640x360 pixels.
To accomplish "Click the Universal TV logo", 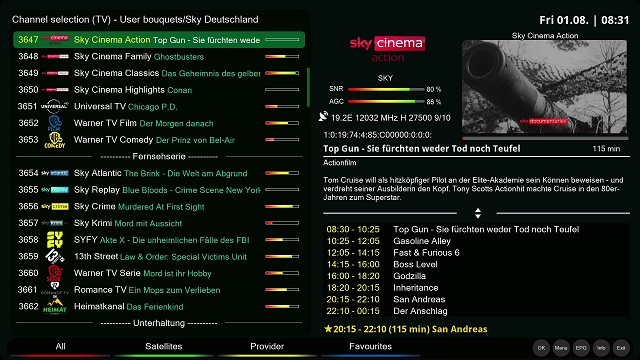I will pyautogui.click(x=55, y=106).
